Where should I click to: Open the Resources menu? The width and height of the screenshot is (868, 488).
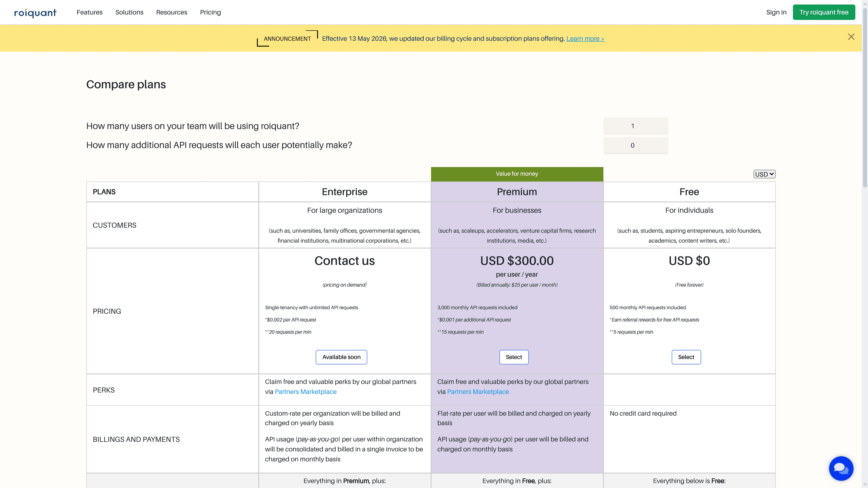click(x=172, y=12)
